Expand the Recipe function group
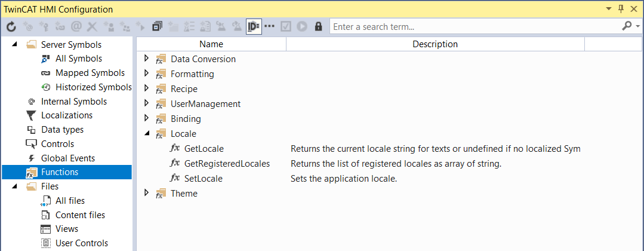Screen dimensions: 644x251 point(146,88)
